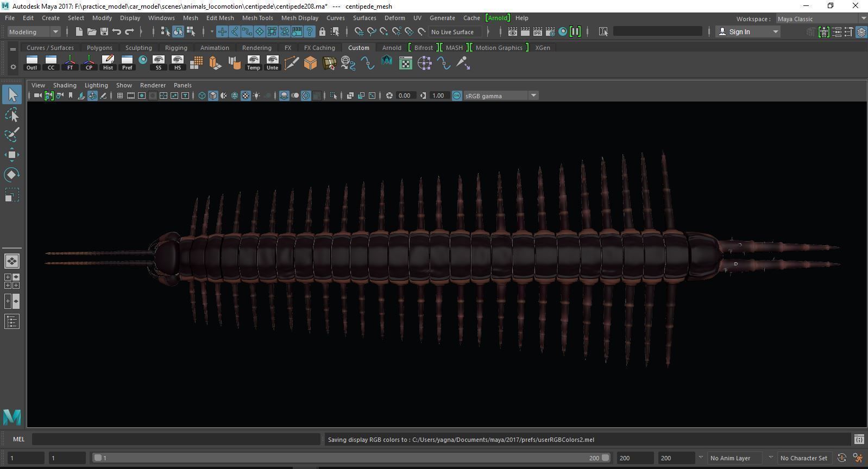
Task: Open the viewport Panels menu
Action: [183, 85]
